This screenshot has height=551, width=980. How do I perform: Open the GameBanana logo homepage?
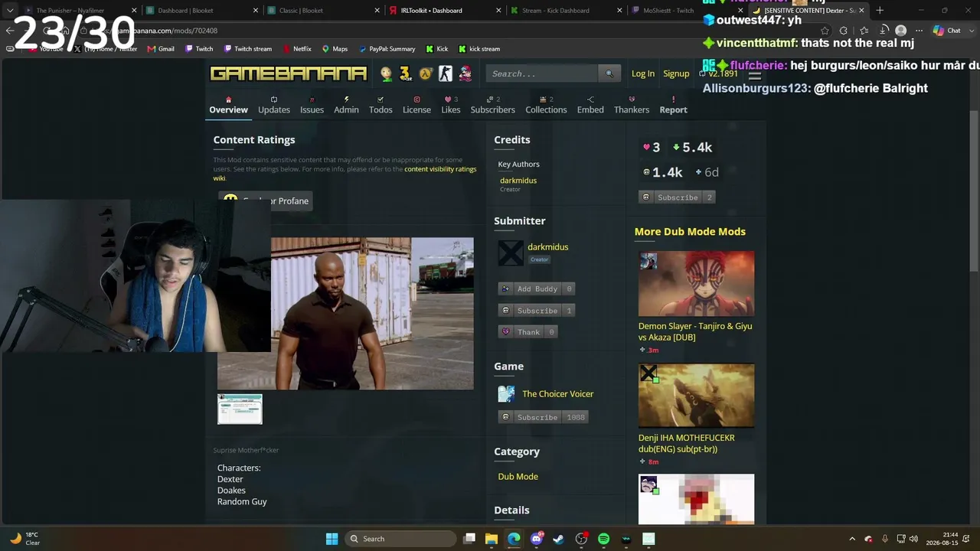click(x=289, y=73)
